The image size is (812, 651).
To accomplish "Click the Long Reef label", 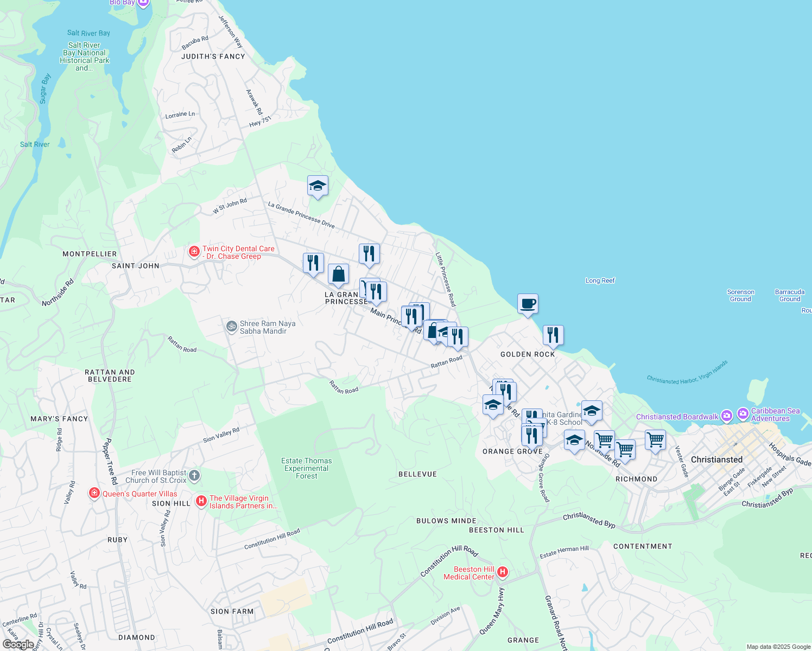I will point(600,280).
